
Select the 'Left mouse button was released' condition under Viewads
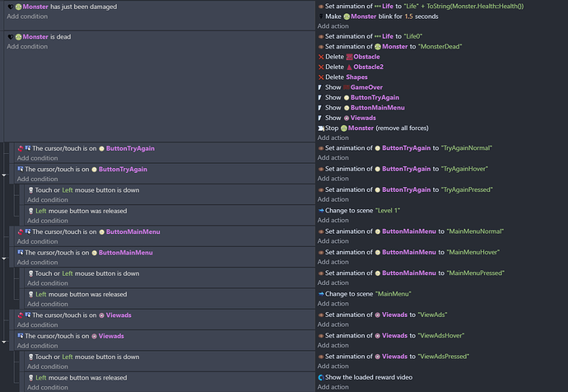point(81,378)
